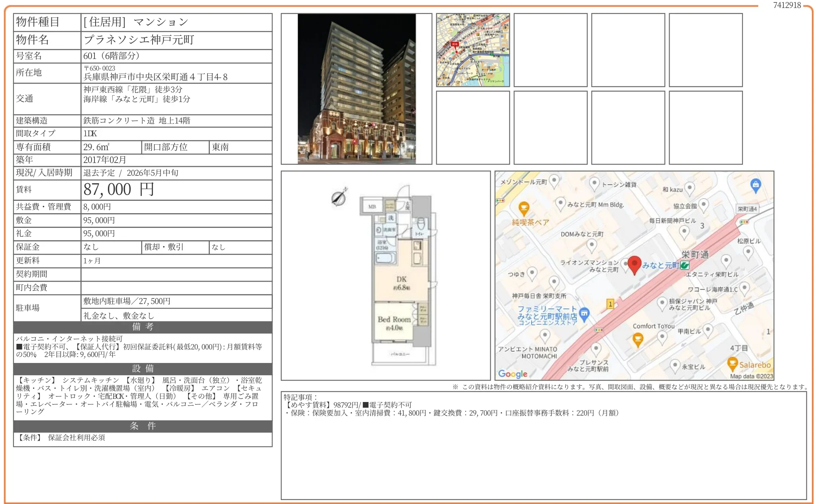819x504 pixels.
Task: Click the floor plan image
Action: 385,276
